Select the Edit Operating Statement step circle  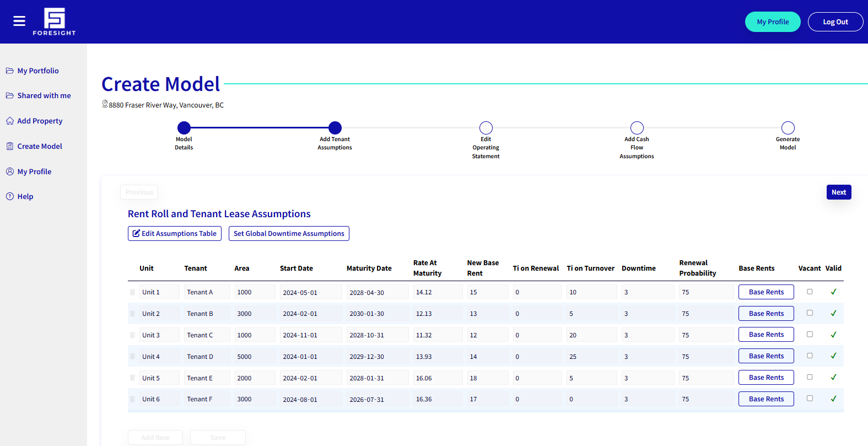(486, 128)
